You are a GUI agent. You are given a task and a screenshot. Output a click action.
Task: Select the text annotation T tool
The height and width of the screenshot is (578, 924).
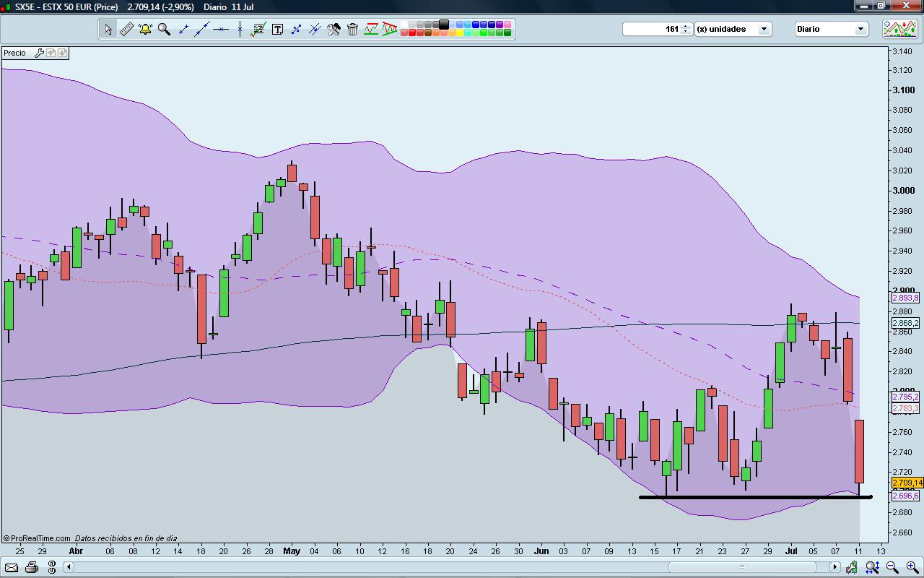coord(277,30)
